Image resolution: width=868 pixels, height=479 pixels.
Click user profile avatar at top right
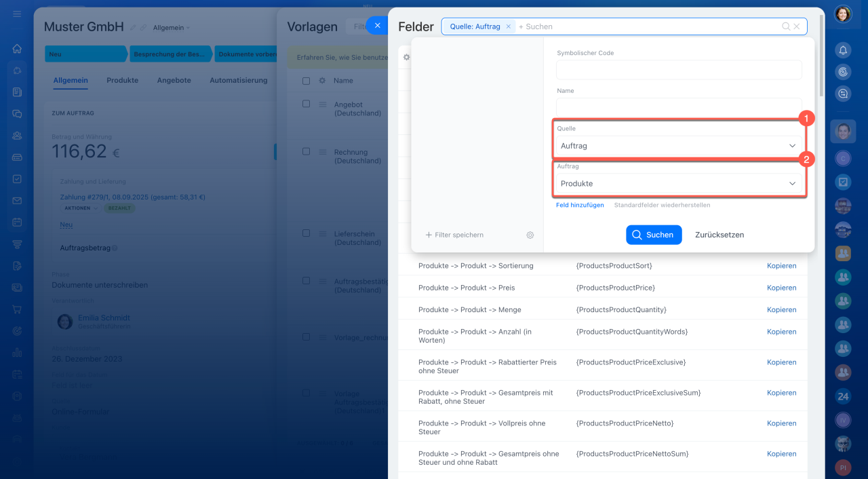(843, 14)
